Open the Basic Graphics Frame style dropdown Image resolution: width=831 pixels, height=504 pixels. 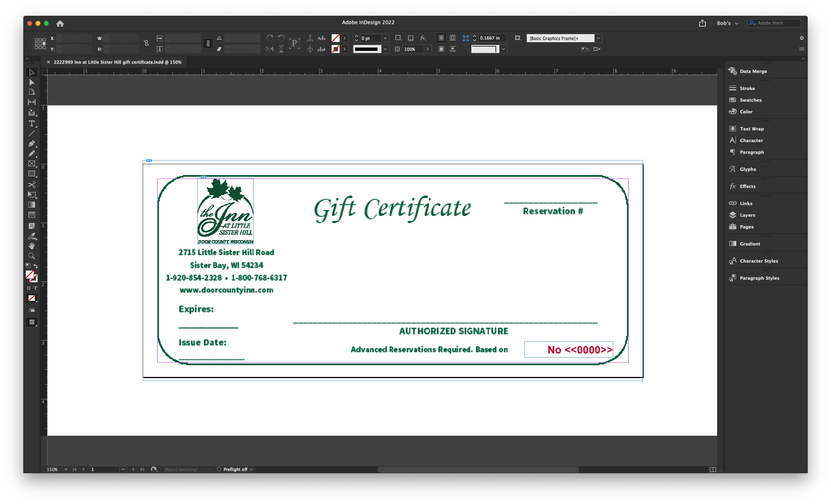[x=598, y=38]
